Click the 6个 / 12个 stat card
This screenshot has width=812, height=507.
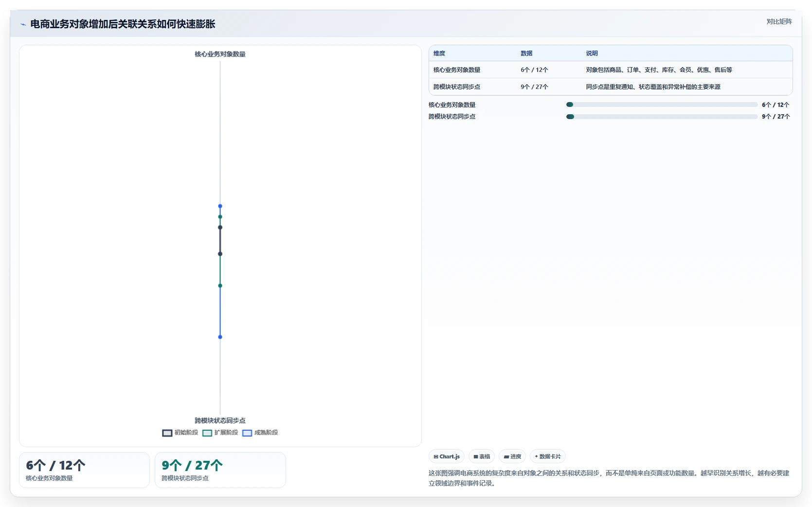pos(84,470)
